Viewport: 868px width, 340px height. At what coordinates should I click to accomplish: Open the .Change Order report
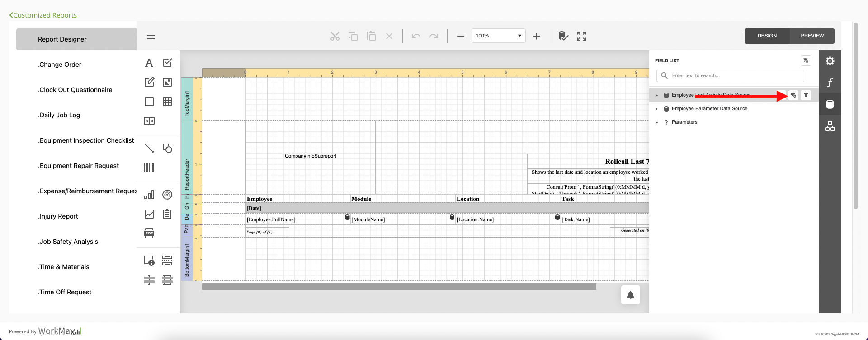[60, 65]
